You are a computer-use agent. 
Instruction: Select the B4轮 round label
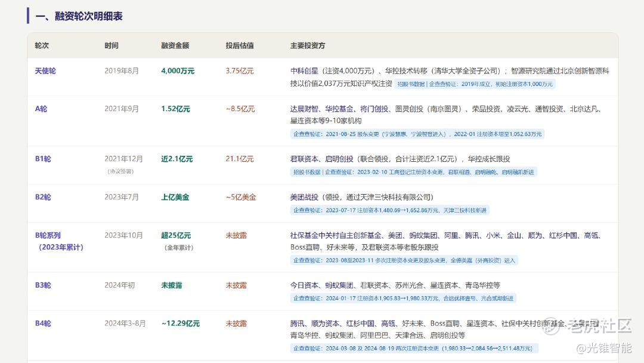click(43, 324)
